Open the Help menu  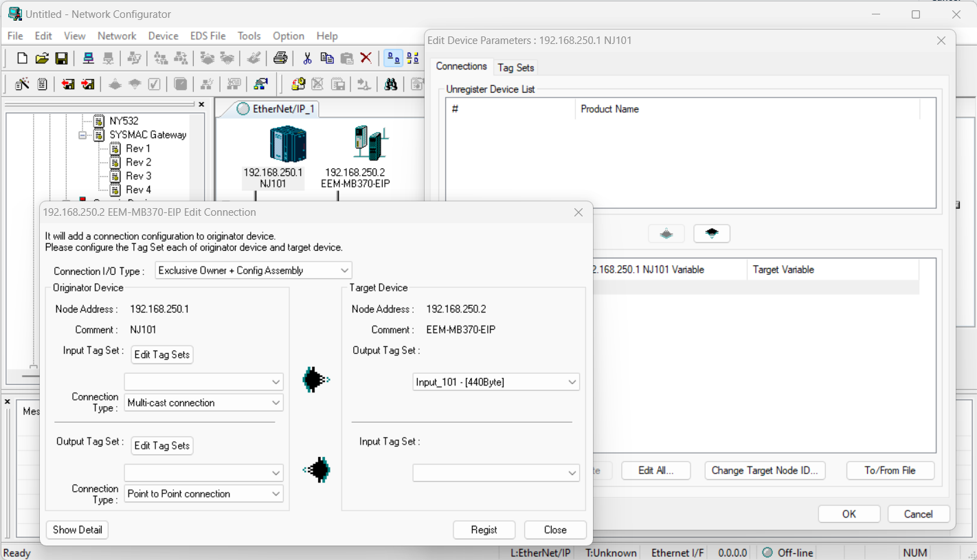327,36
